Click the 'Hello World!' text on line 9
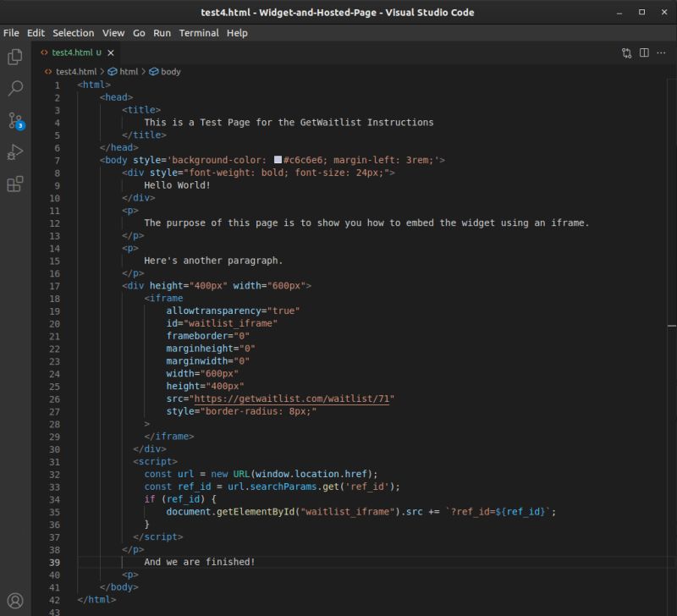This screenshot has height=616, width=677. [x=177, y=185]
